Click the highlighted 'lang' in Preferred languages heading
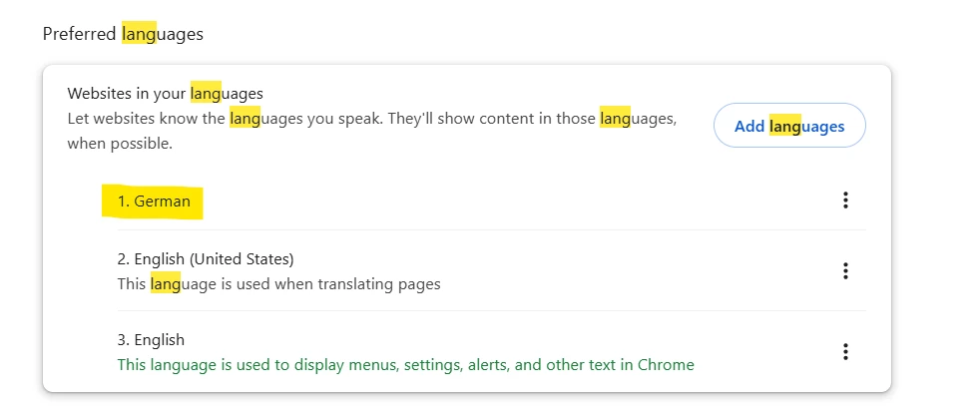980x406 pixels. [139, 33]
